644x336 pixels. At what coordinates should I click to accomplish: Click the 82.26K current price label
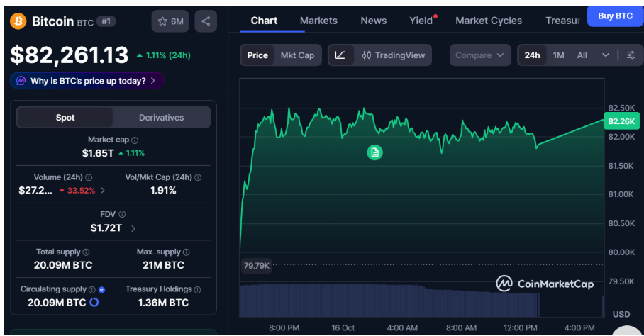(621, 121)
